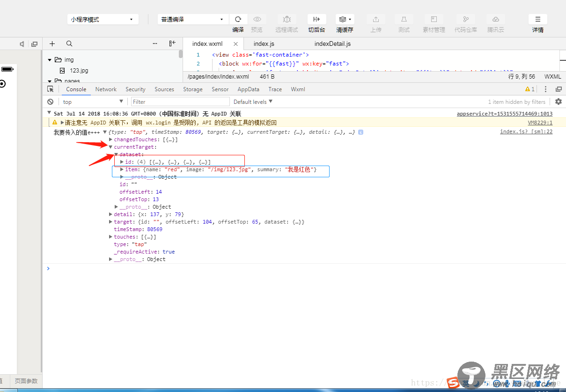Collapse the Sat Jul 14 2018 log group
The image size is (566, 392).
tap(49, 113)
